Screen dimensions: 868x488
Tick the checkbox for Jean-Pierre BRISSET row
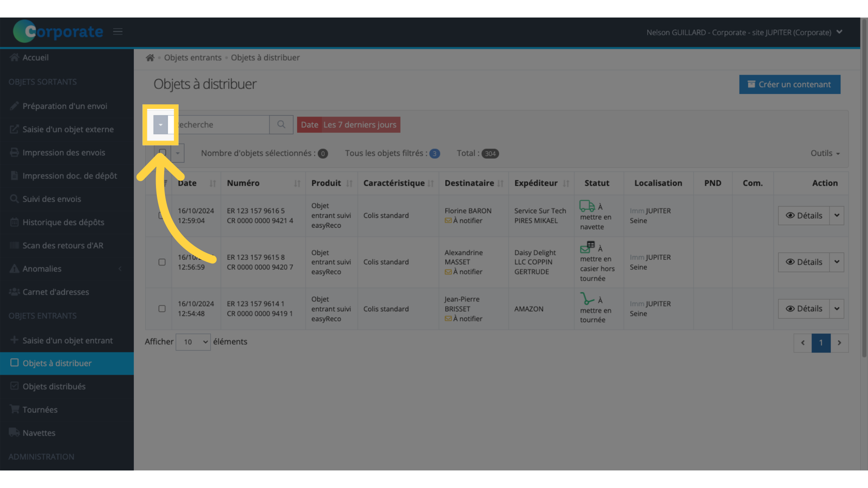tap(162, 309)
